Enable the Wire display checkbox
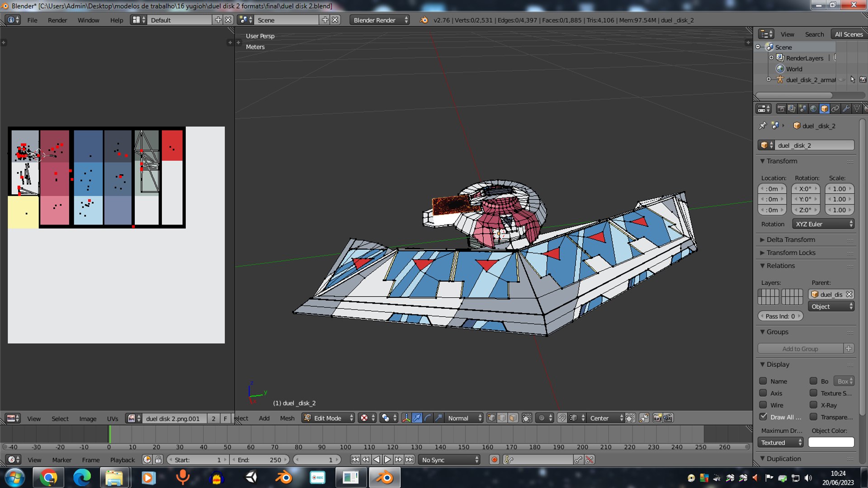This screenshot has height=488, width=868. coord(763,405)
